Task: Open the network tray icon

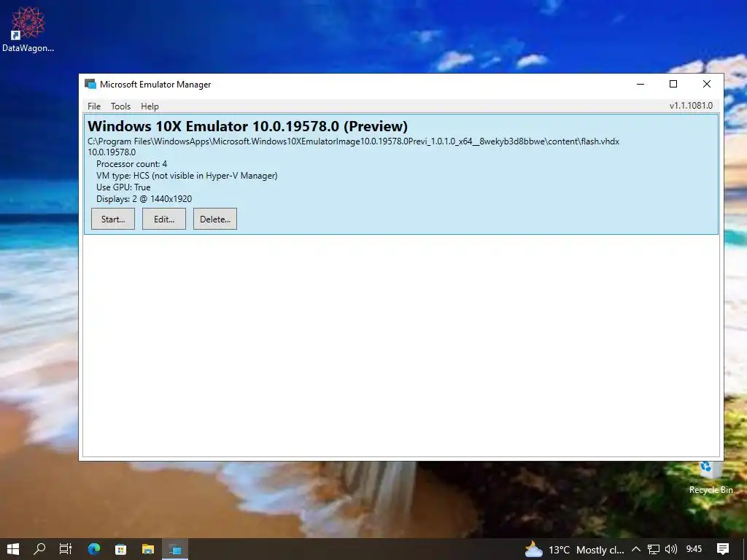Action: [654, 550]
